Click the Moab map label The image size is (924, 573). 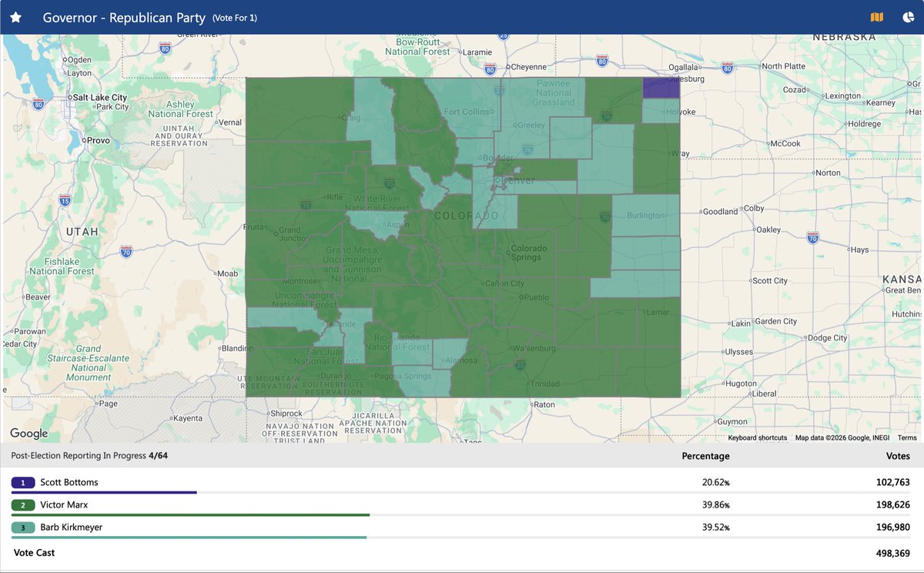tap(228, 273)
